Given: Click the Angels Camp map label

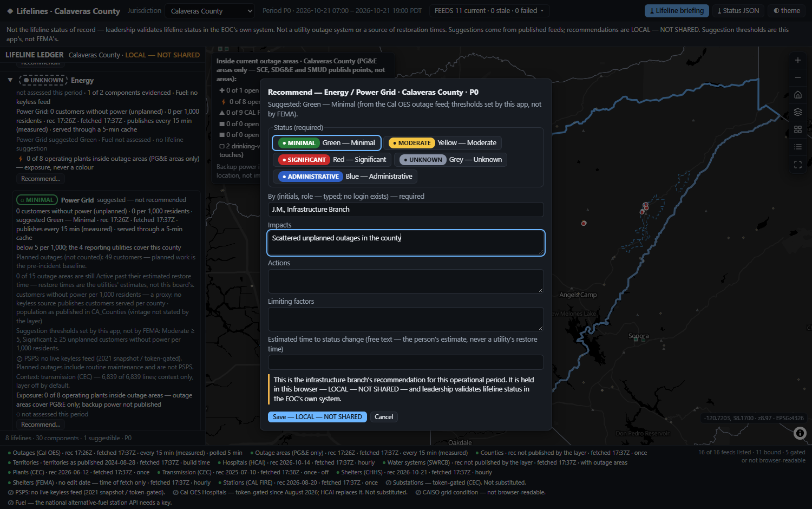Looking at the screenshot, I should tap(578, 295).
